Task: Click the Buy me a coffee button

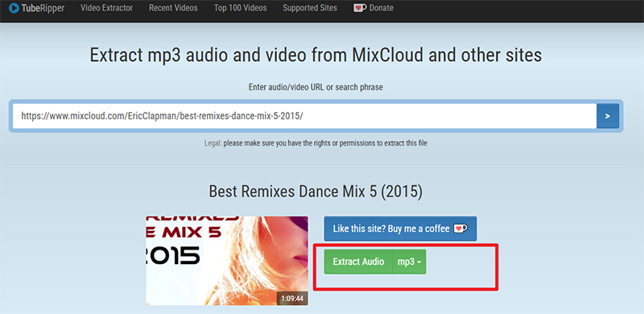Action: [400, 229]
